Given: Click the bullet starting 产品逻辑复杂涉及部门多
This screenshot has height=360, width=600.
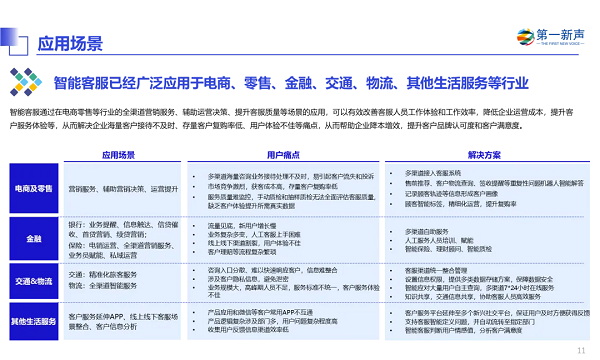Looking at the screenshot, I should (x=272, y=321).
